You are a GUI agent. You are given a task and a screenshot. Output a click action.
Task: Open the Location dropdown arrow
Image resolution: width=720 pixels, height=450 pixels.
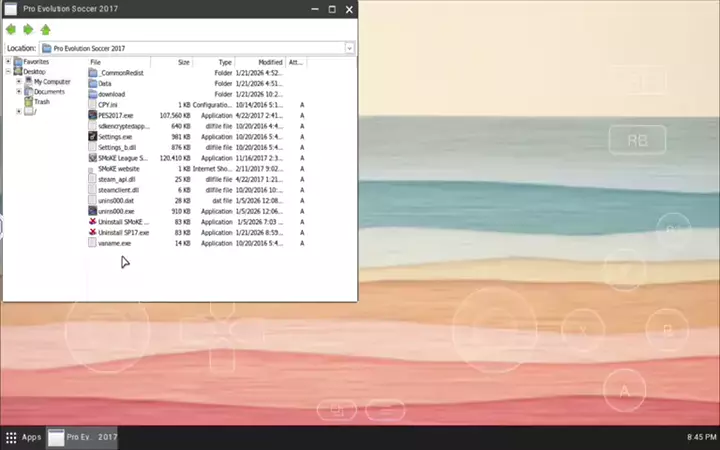click(350, 48)
